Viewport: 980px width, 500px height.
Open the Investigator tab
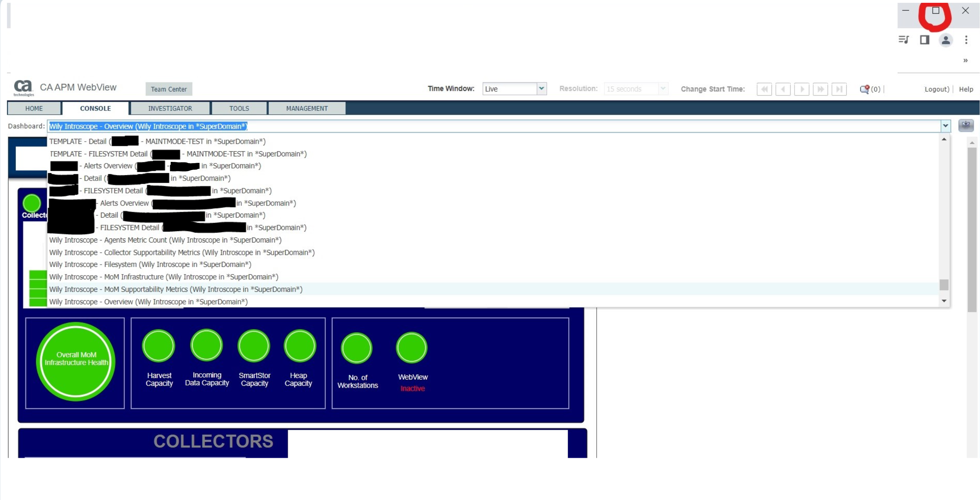point(169,108)
